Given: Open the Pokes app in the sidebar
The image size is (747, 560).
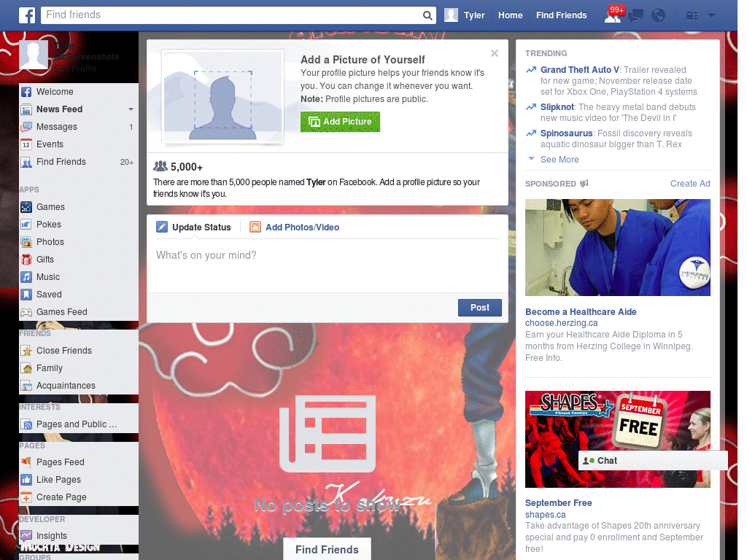Looking at the screenshot, I should tap(26, 224).
